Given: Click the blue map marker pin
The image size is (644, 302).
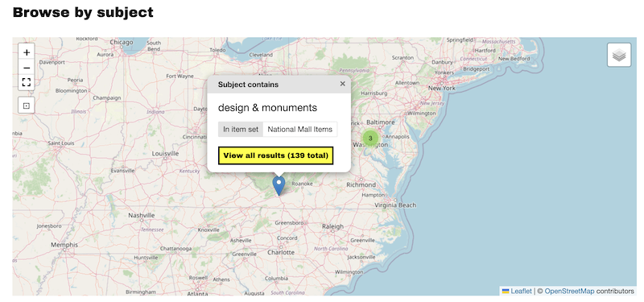Looking at the screenshot, I should [x=279, y=186].
